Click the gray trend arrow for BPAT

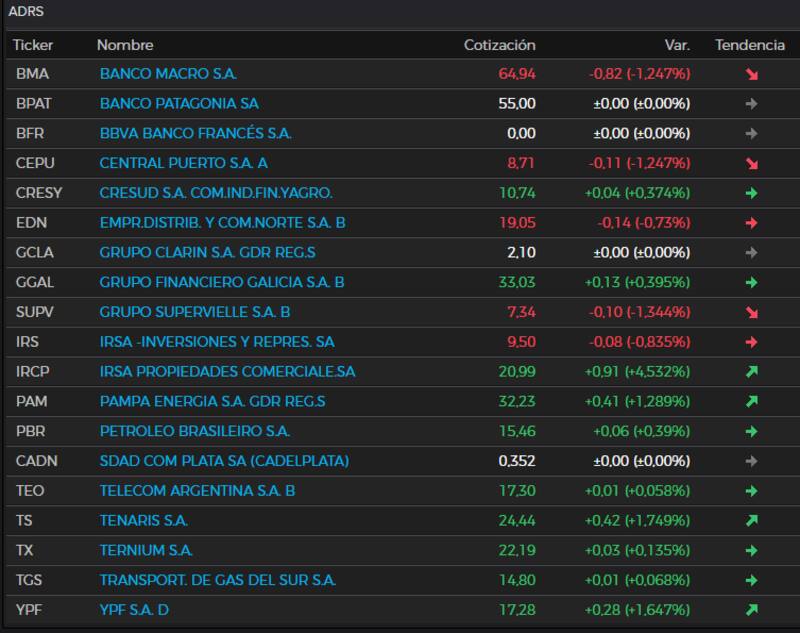[x=751, y=104]
